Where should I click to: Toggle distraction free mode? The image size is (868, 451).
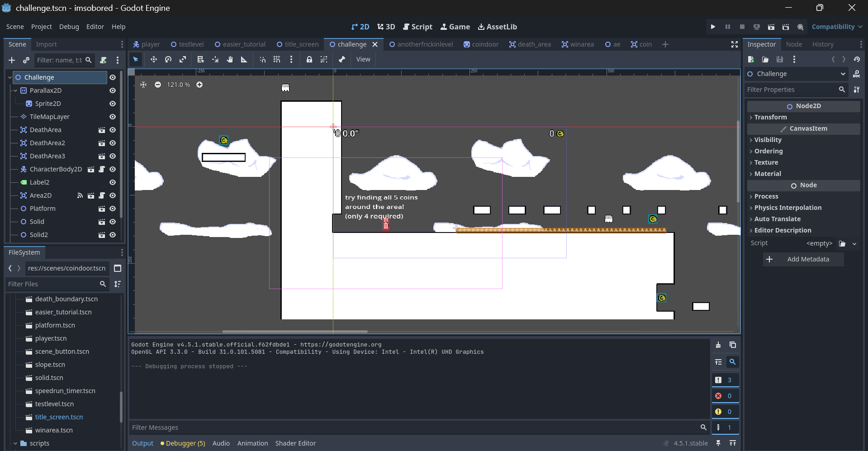[735, 44]
